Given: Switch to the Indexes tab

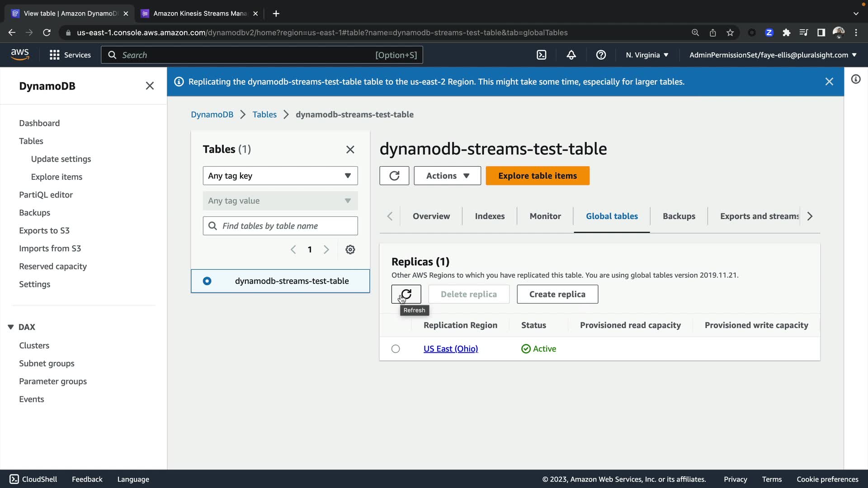Looking at the screenshot, I should click(x=490, y=216).
